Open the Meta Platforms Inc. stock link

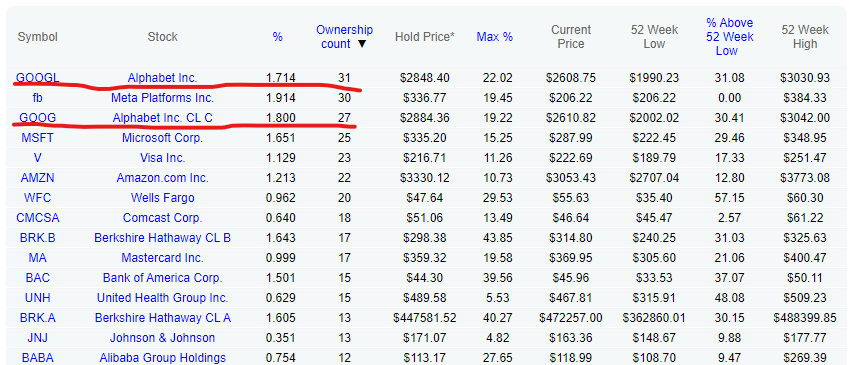click(163, 98)
